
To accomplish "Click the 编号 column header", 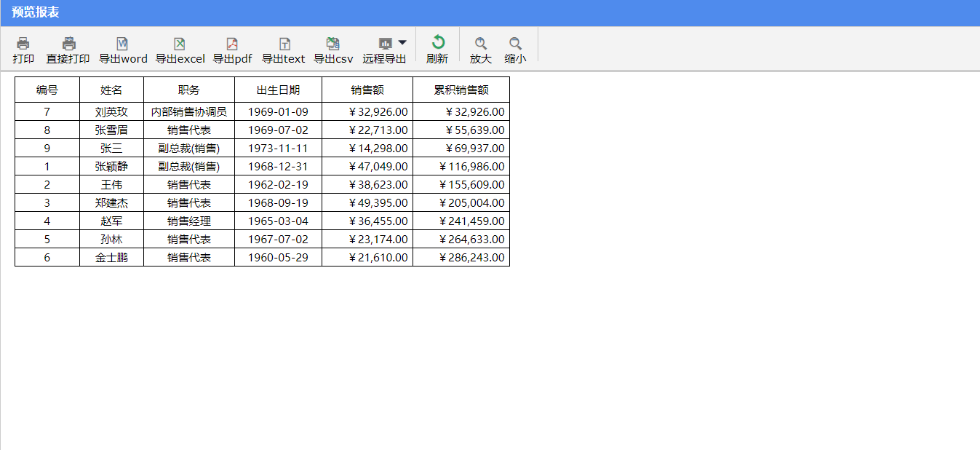I will click(x=47, y=90).
